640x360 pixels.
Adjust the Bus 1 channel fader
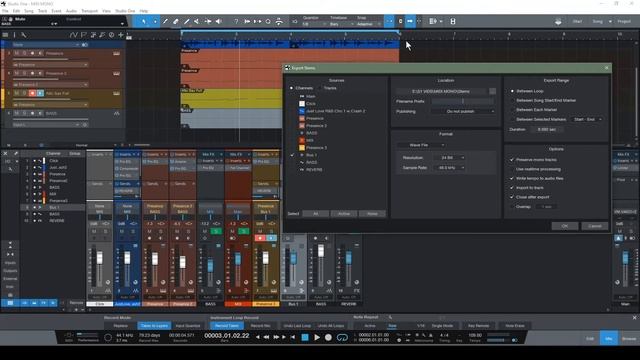tap(293, 258)
